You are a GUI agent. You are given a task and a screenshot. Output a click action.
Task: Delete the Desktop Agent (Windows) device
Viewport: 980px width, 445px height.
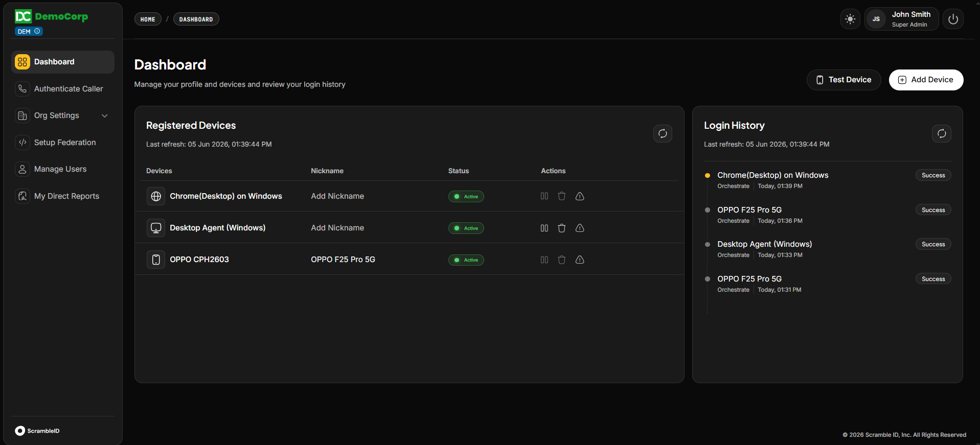pyautogui.click(x=562, y=228)
